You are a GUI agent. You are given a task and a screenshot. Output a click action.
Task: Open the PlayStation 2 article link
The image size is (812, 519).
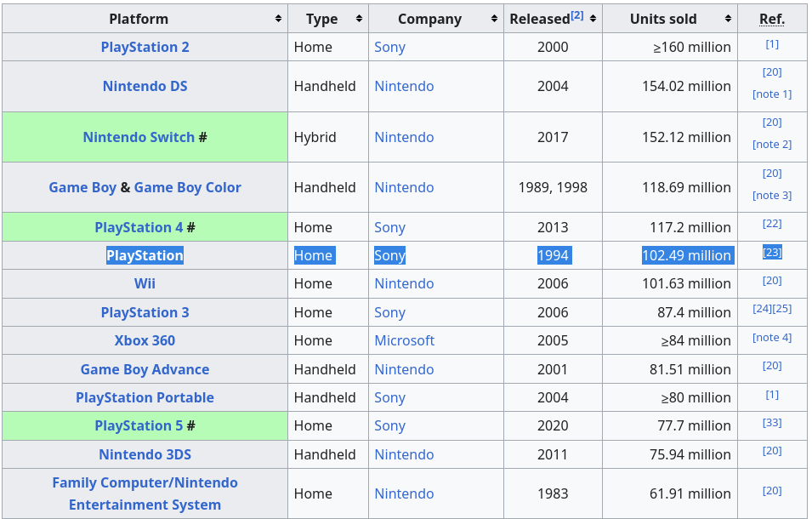(x=145, y=47)
